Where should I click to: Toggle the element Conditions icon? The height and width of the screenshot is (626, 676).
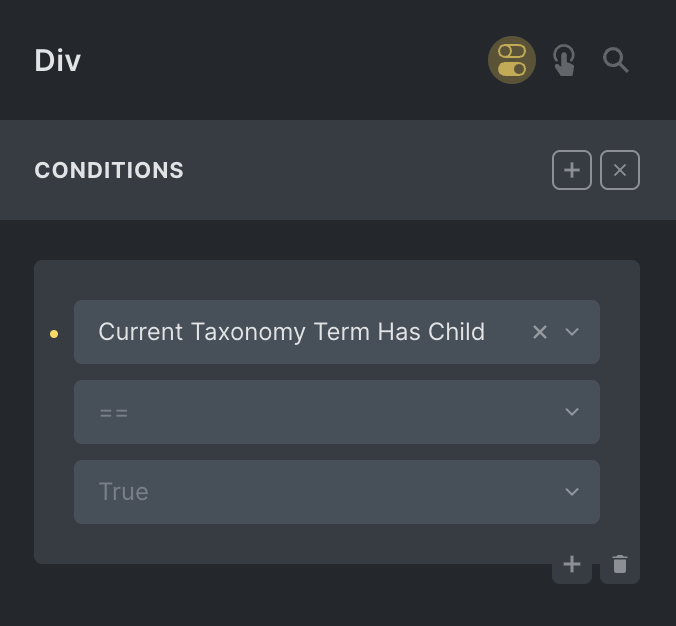pyautogui.click(x=512, y=60)
